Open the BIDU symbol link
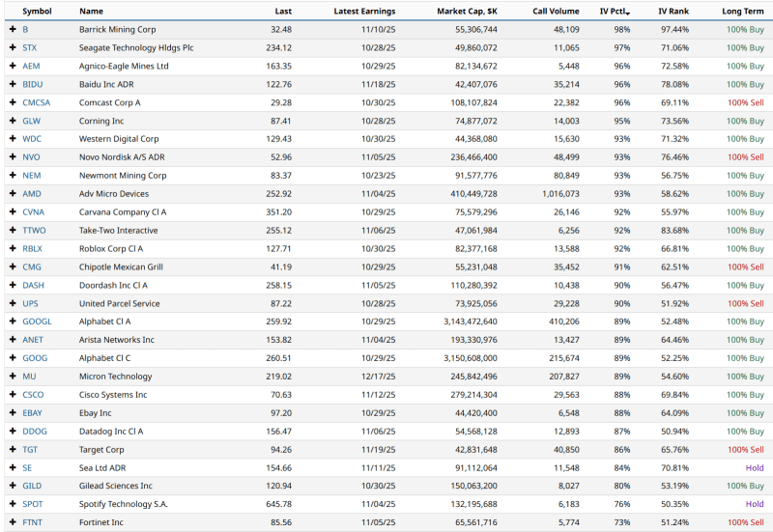773x532 pixels. tap(32, 85)
